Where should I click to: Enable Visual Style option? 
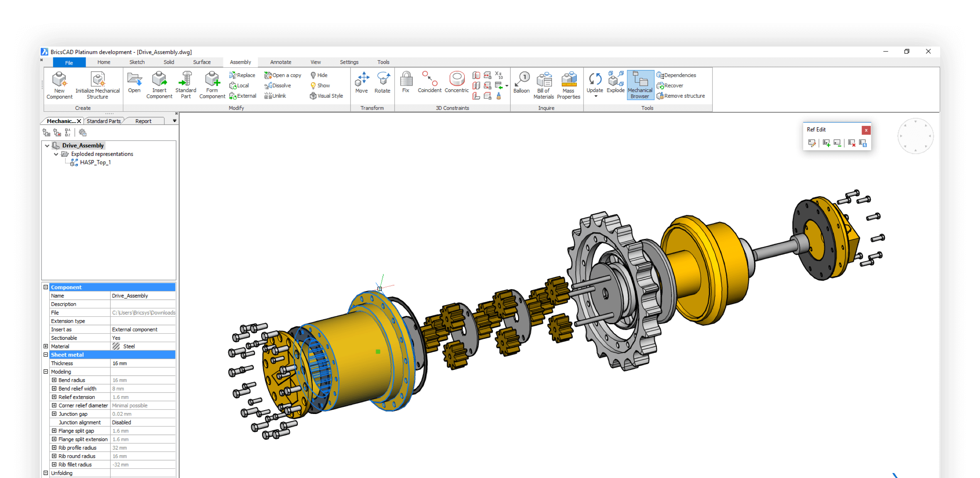(x=327, y=96)
